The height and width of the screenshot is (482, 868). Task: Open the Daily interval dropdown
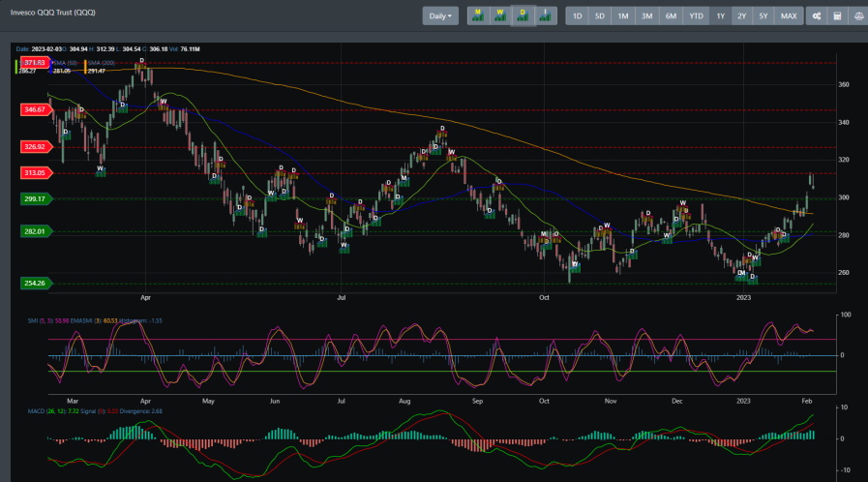tap(440, 16)
